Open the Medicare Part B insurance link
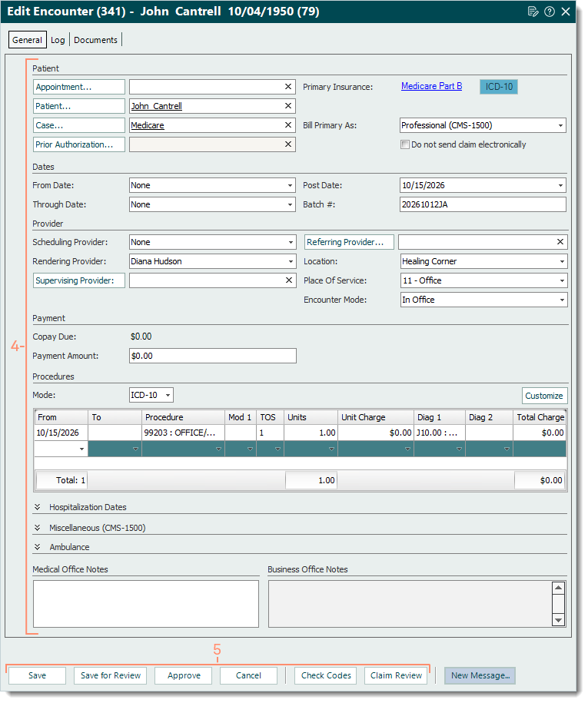This screenshot has height=703, width=588. [x=431, y=86]
